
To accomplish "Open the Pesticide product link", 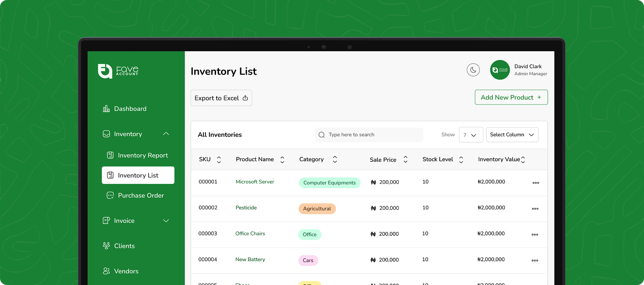I will [246, 208].
